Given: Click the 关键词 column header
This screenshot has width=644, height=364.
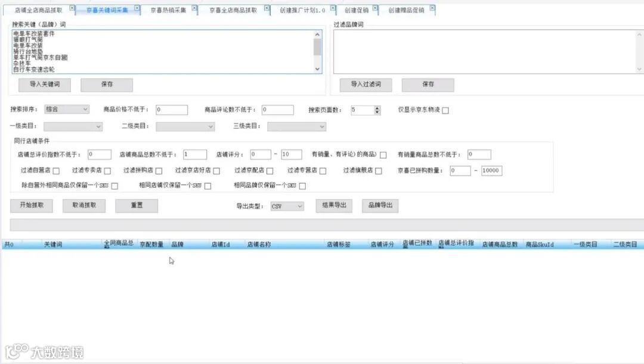Looking at the screenshot, I should [53, 245].
